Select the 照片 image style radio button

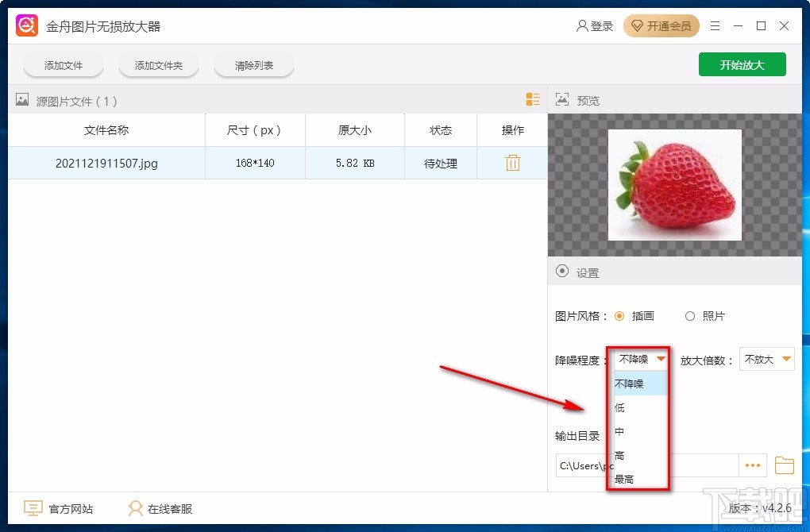tap(689, 315)
